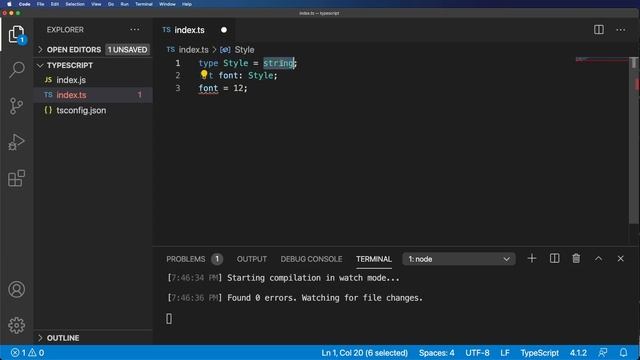
Task: Click TypeScript version 4.1.2
Action: (578, 353)
